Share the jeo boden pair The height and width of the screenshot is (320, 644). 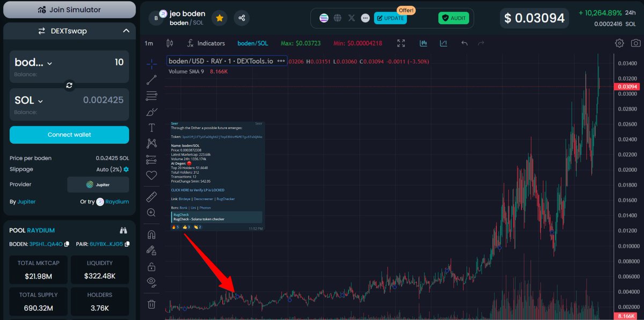point(242,18)
